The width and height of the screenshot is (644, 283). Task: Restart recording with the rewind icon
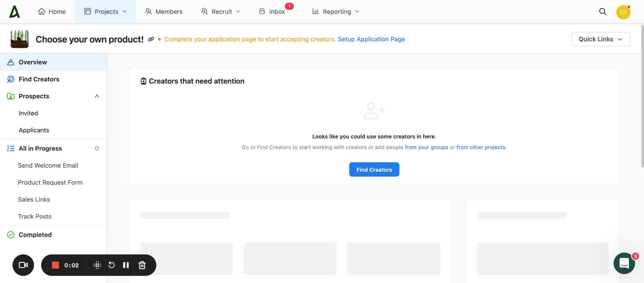112,265
